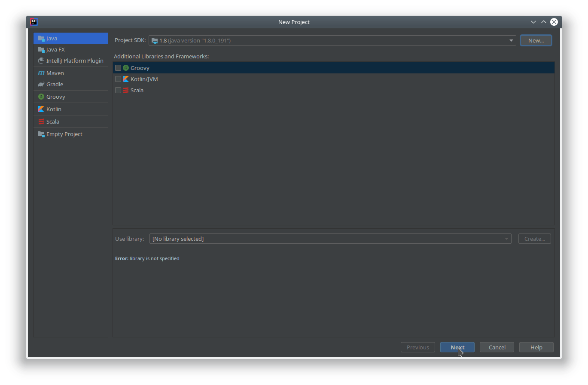This screenshot has height=385, width=588.
Task: Select Kotlin project type
Action: [71, 109]
